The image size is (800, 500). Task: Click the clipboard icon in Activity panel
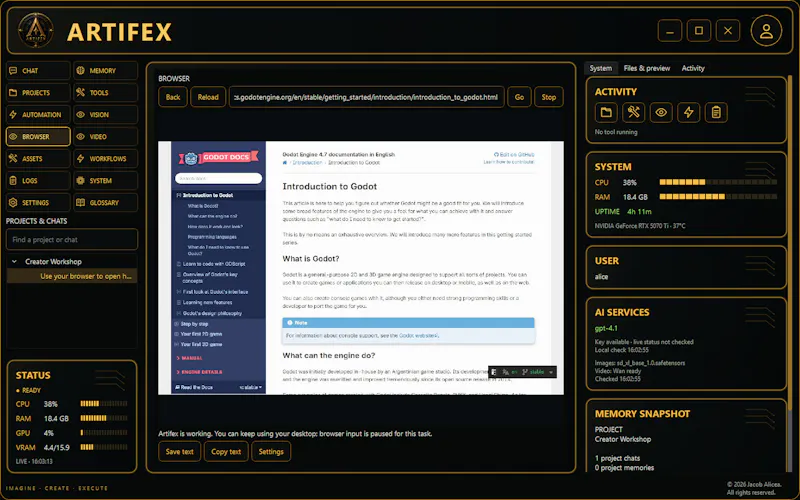coord(716,112)
